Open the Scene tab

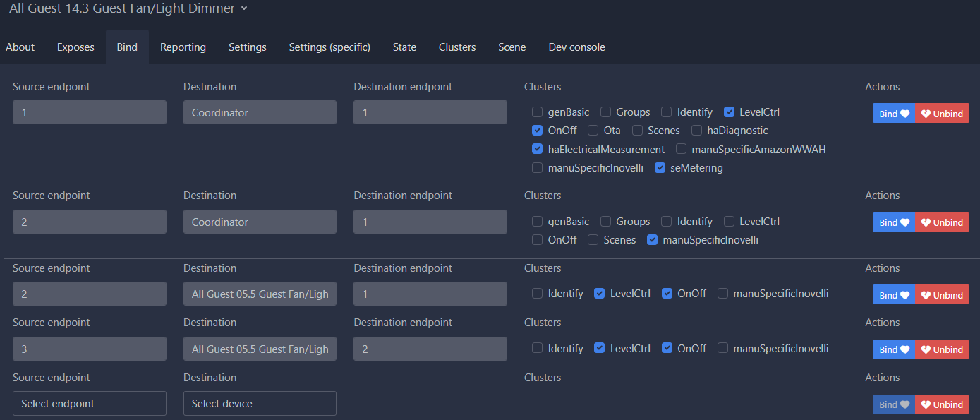[512, 47]
